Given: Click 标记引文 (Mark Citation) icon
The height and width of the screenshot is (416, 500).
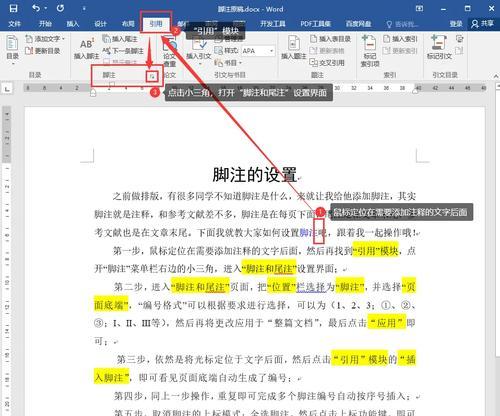Looking at the screenshot, I should (x=439, y=47).
